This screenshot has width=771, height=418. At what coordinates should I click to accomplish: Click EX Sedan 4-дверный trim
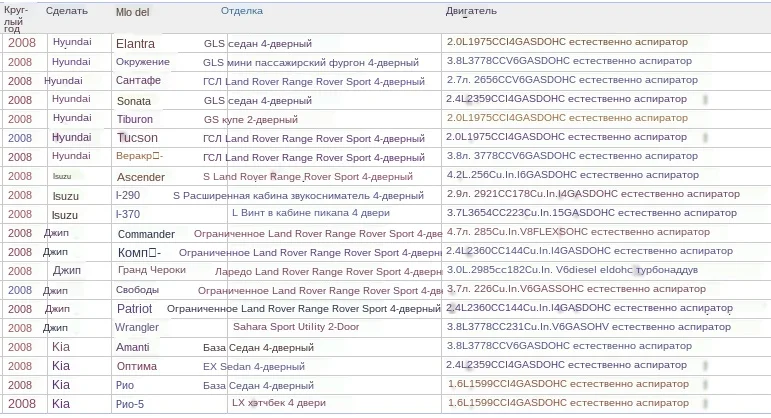coord(254,367)
